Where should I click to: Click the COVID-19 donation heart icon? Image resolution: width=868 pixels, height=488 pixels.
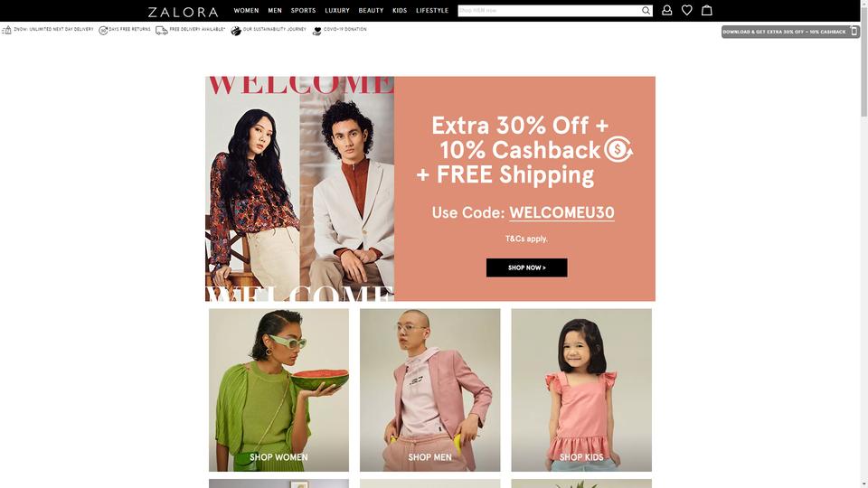click(x=317, y=31)
